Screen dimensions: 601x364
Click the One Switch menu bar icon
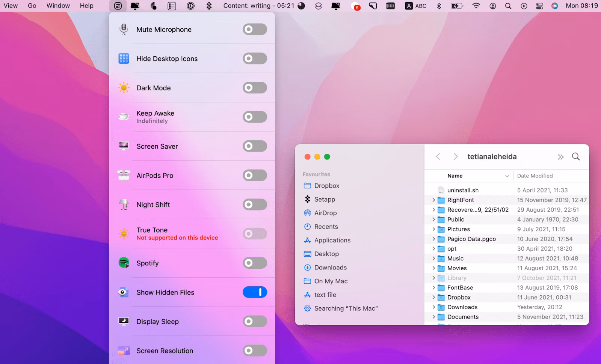[x=118, y=6]
